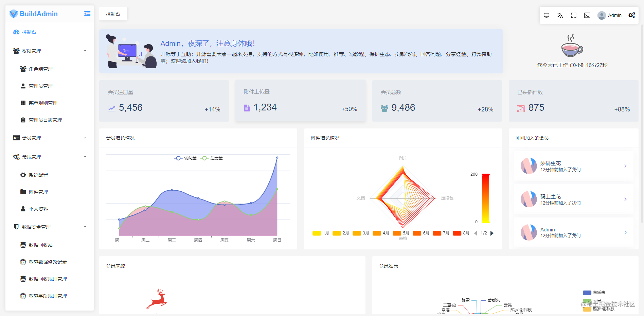644x316 pixels.
Task: Toggle 1月 legend in radar chart
Action: [321, 233]
